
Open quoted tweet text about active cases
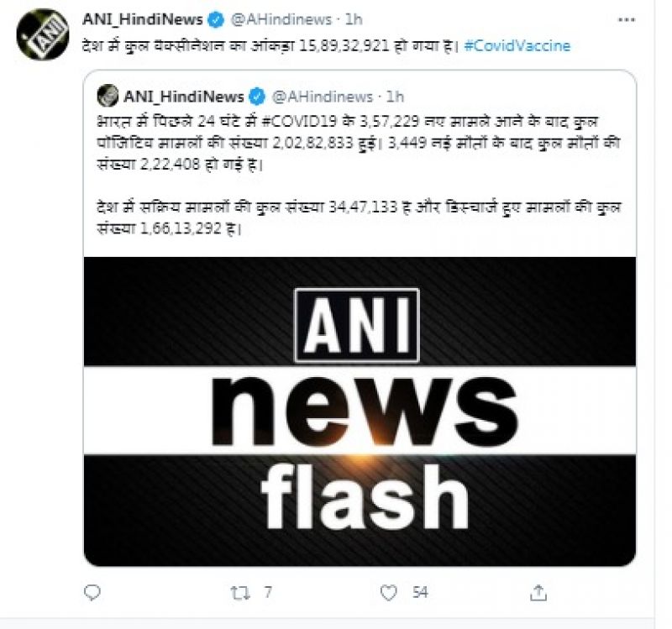[x=360, y=218]
